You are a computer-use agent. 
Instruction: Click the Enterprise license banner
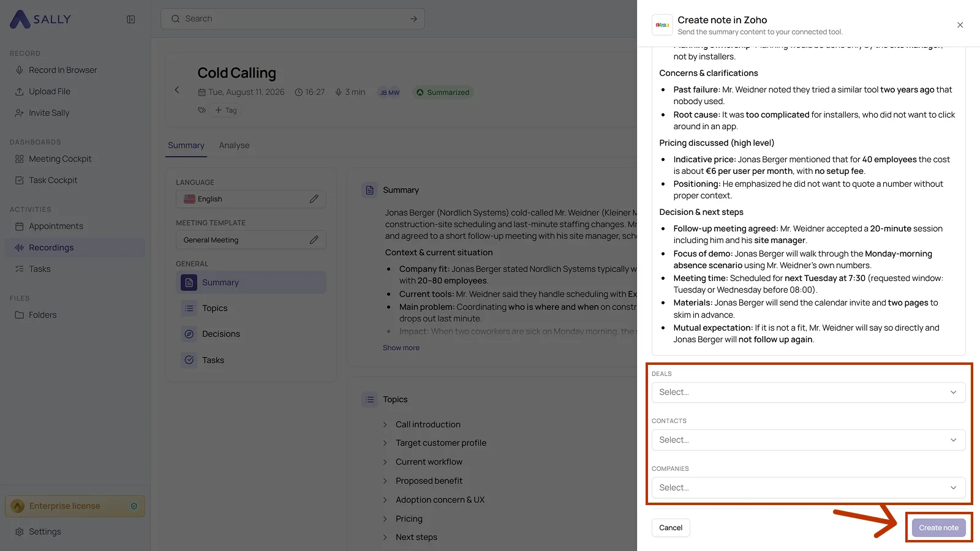tap(75, 506)
